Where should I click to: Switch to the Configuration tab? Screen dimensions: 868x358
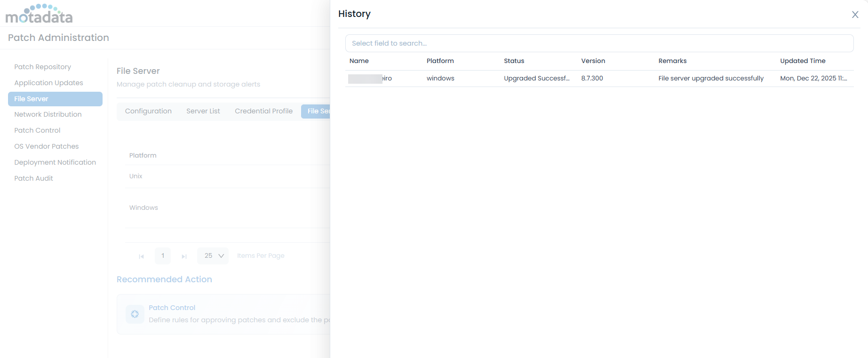pyautogui.click(x=148, y=111)
